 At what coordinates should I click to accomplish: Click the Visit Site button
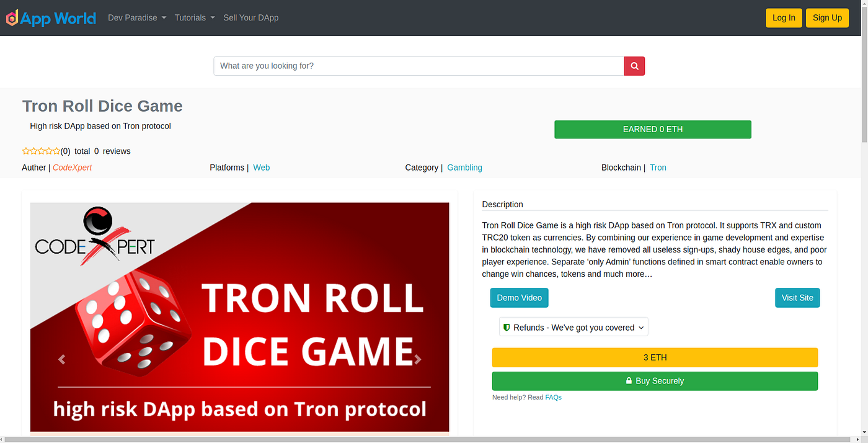[797, 298]
